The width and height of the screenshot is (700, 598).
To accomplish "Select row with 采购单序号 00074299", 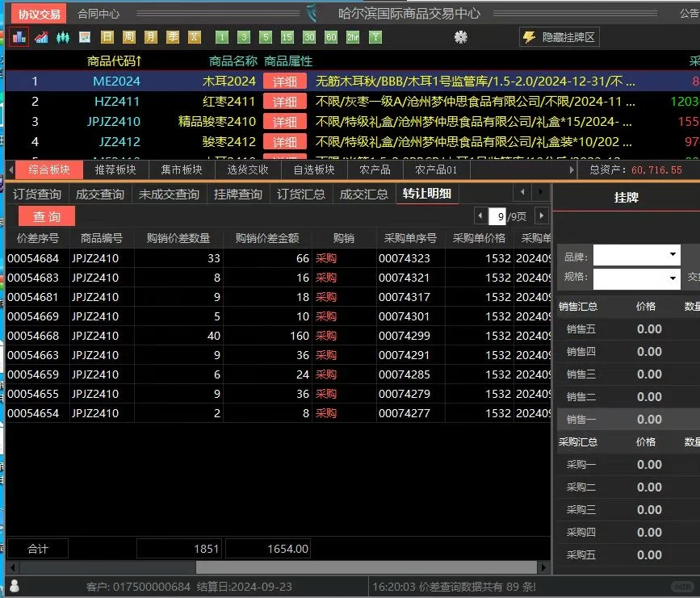I will click(x=279, y=336).
